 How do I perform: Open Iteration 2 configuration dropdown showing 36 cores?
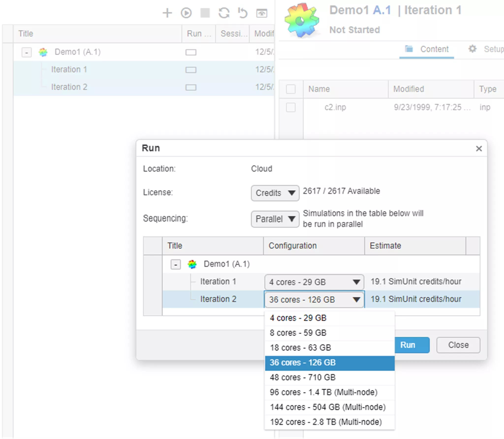pyautogui.click(x=314, y=300)
